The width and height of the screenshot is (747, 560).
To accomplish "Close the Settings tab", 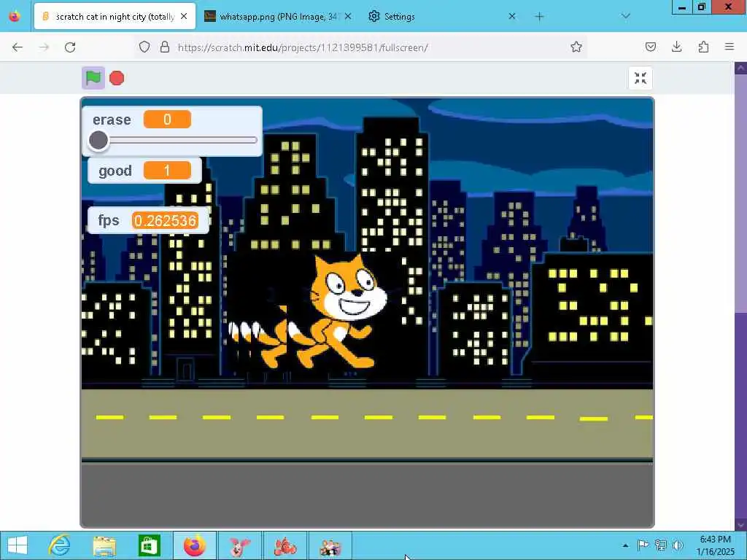I will (x=511, y=17).
